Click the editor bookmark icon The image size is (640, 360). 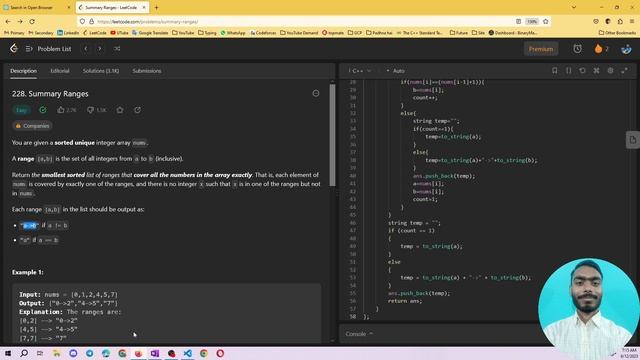point(554,71)
